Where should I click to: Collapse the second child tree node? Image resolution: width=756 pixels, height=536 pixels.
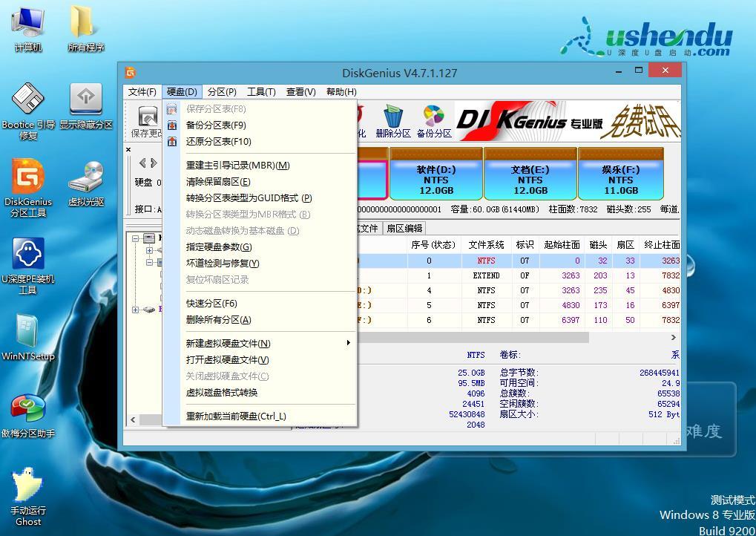(149, 263)
